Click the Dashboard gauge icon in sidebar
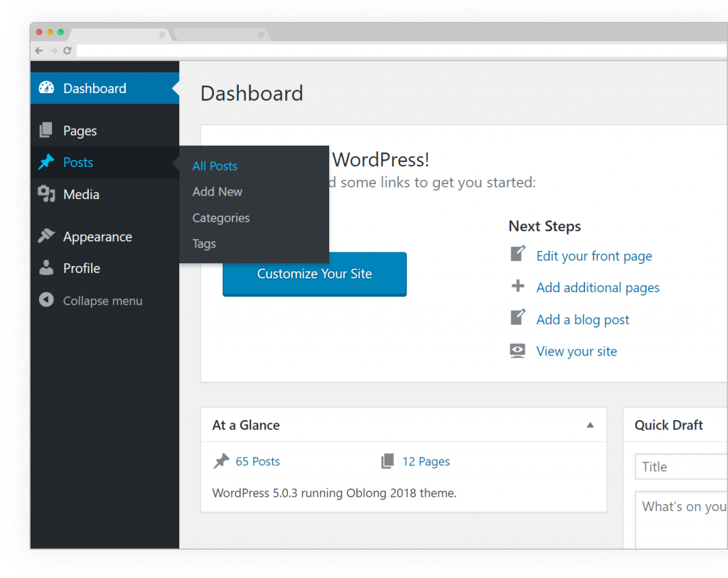The width and height of the screenshot is (728, 578). (x=46, y=87)
